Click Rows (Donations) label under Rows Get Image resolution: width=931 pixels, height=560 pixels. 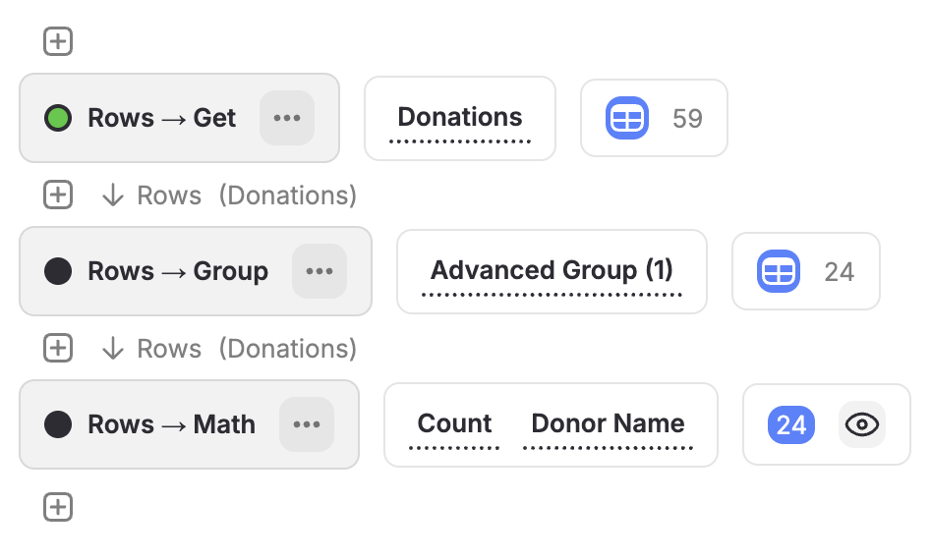pyautogui.click(x=246, y=195)
